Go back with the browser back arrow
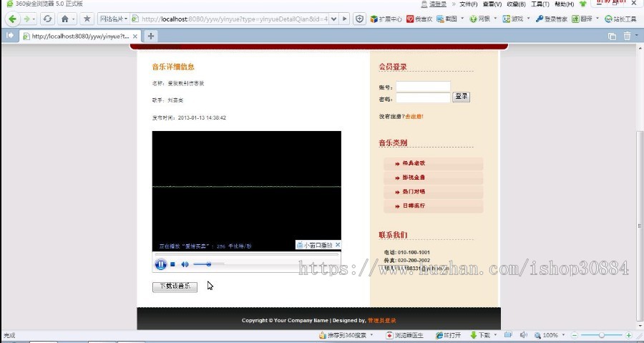The image size is (644, 343). [12, 19]
